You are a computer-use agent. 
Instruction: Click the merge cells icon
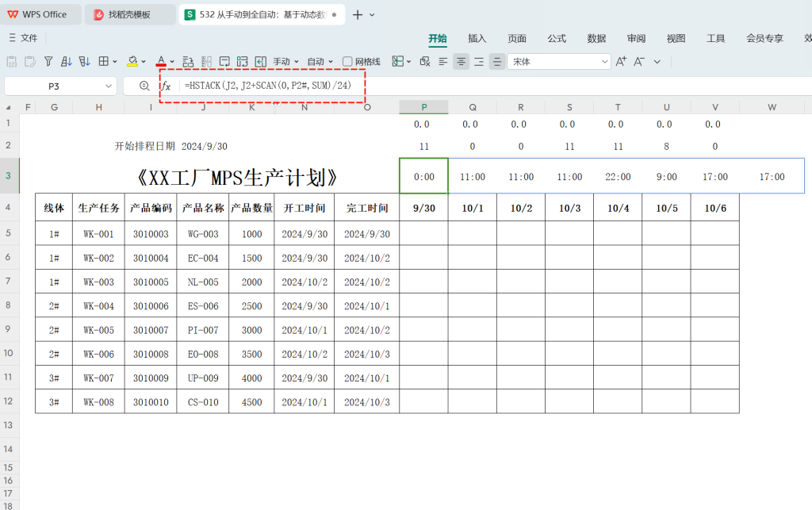tap(188, 62)
